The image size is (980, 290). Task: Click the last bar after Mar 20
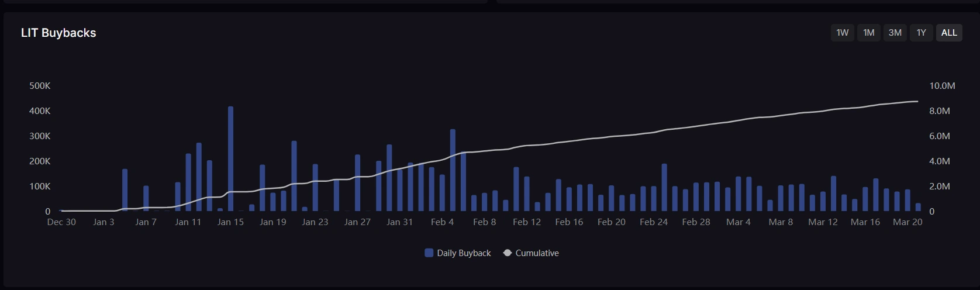coord(918,207)
